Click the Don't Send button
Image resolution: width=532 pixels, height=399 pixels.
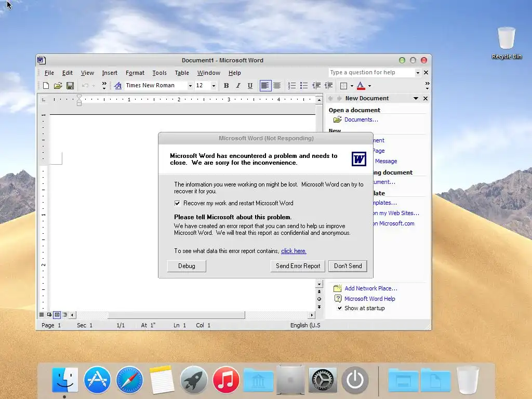tap(348, 266)
